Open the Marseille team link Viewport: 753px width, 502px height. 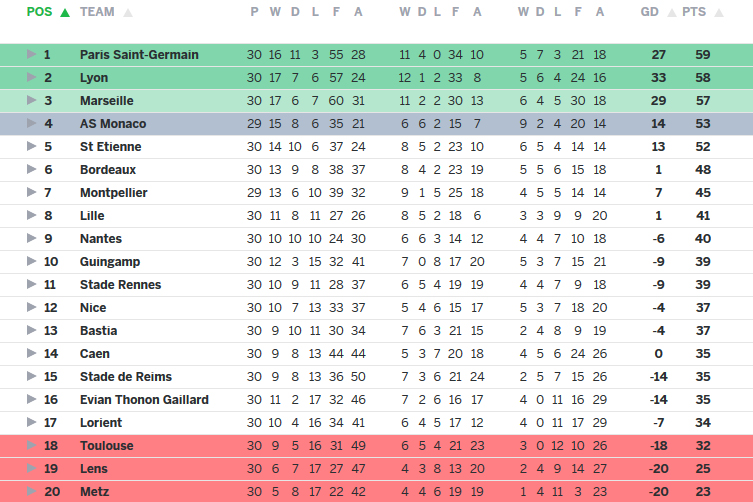pyautogui.click(x=106, y=101)
